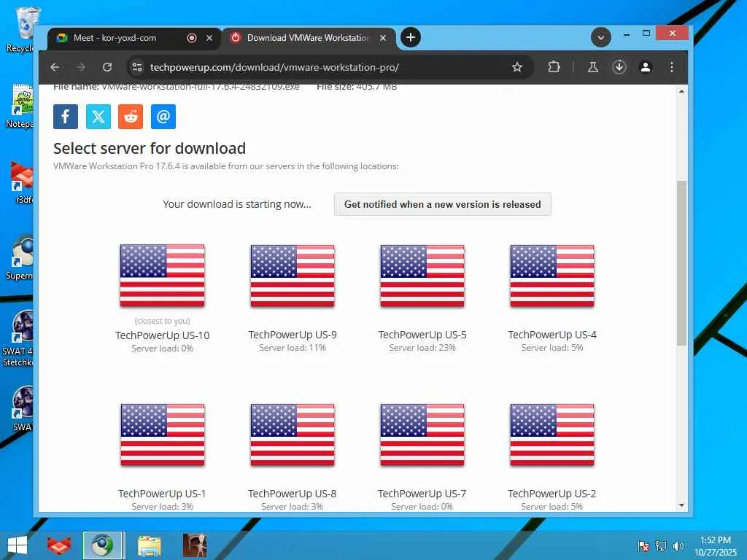This screenshot has height=560, width=747.
Task: Click Get notified when a new version is released
Action: click(x=443, y=204)
